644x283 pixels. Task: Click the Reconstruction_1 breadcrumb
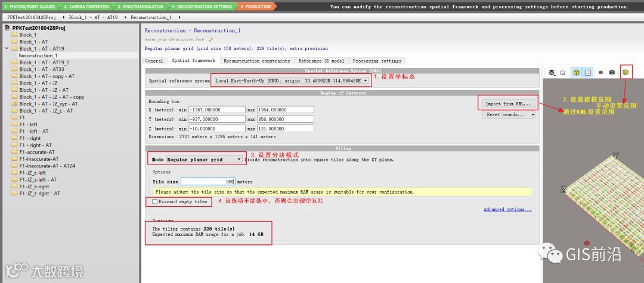pos(151,17)
